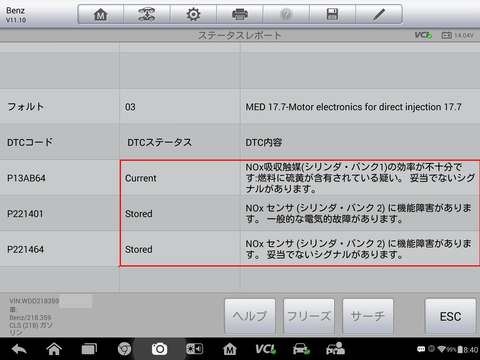The height and width of the screenshot is (360, 480).
Task: Tap the 8:40 clock in the status bar
Action: 470,349
